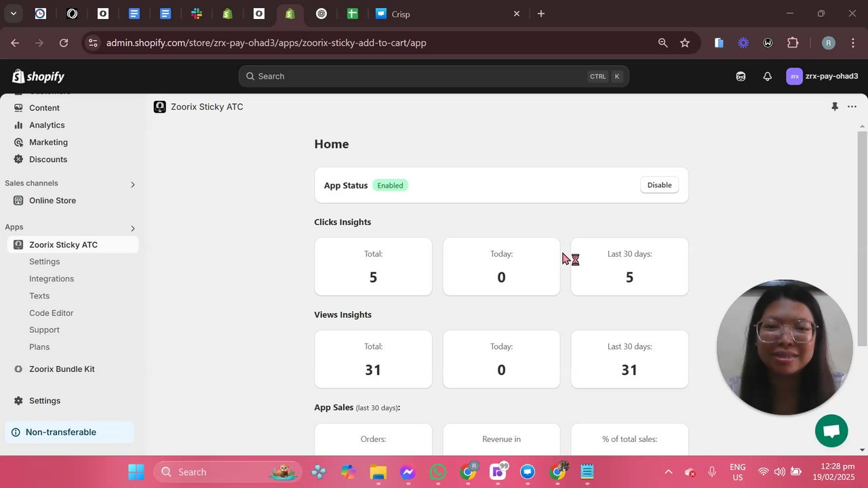Viewport: 868px width, 488px height.
Task: Open WhatsApp from taskbar
Action: click(x=437, y=472)
